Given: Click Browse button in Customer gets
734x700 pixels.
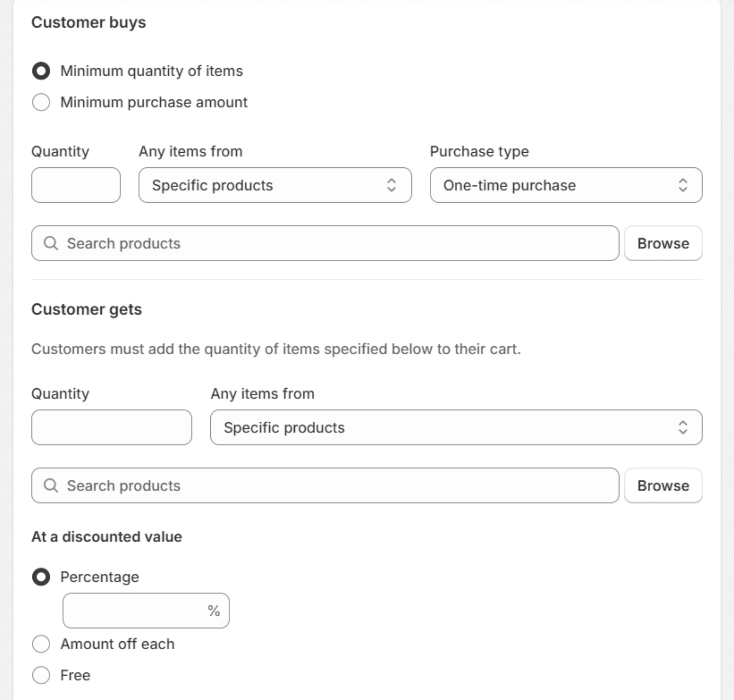Looking at the screenshot, I should tap(663, 485).
